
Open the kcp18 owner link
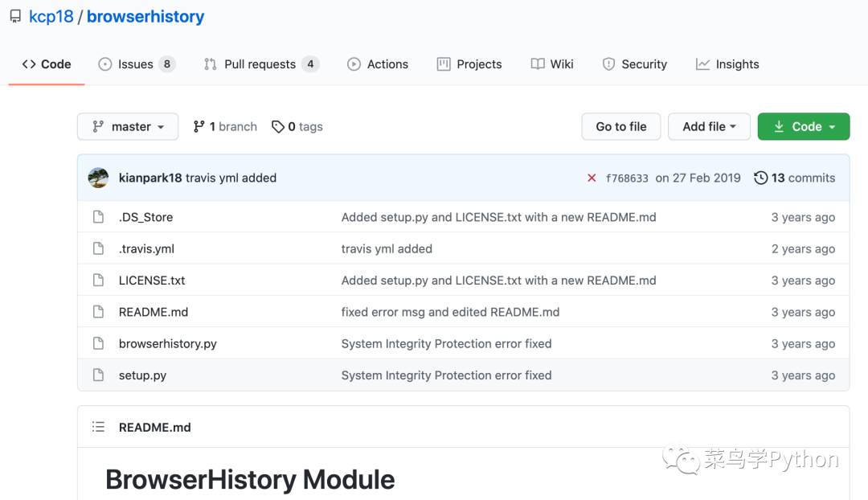51,17
